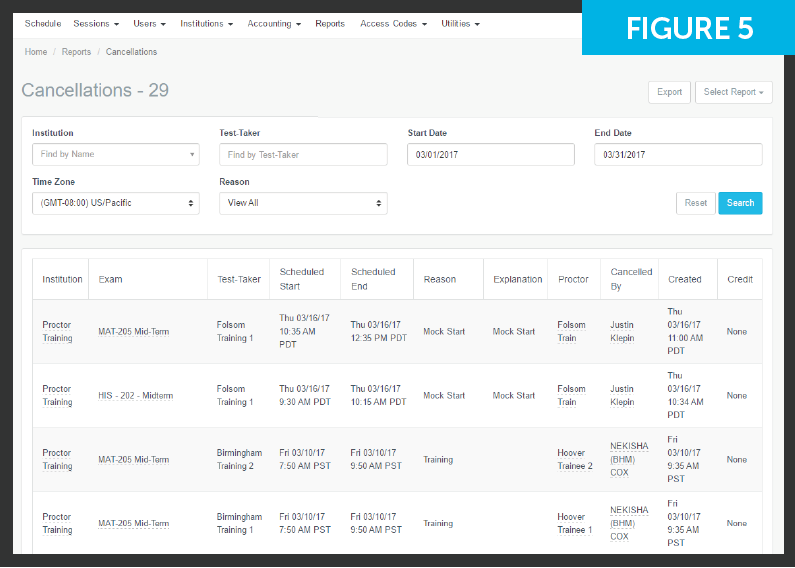The width and height of the screenshot is (795, 568).
Task: Click the blue Search button
Action: pos(740,203)
